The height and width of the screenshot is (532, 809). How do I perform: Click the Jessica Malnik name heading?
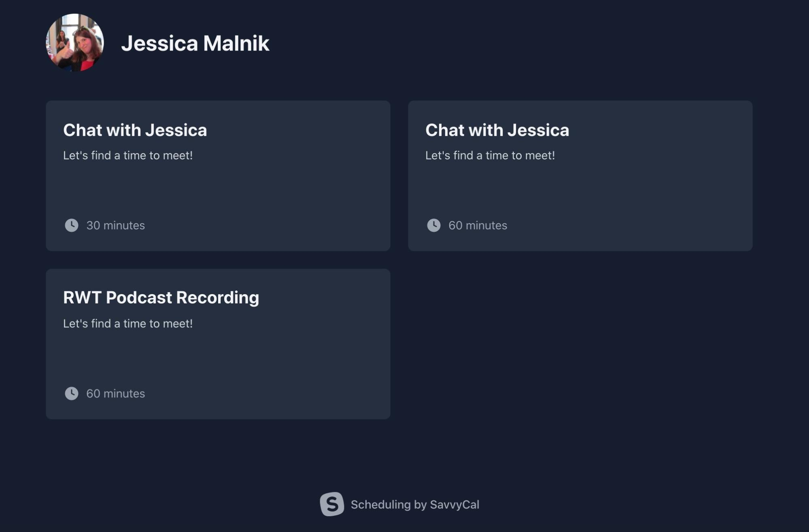point(195,43)
